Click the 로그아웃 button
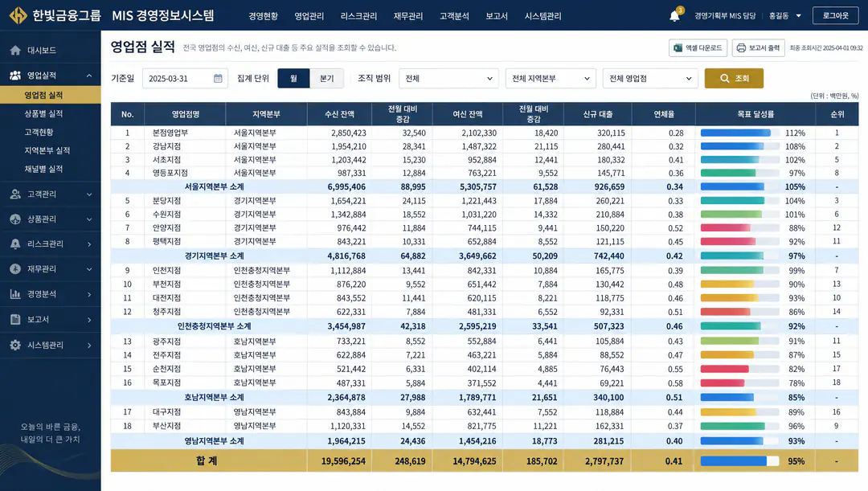 click(x=835, y=15)
